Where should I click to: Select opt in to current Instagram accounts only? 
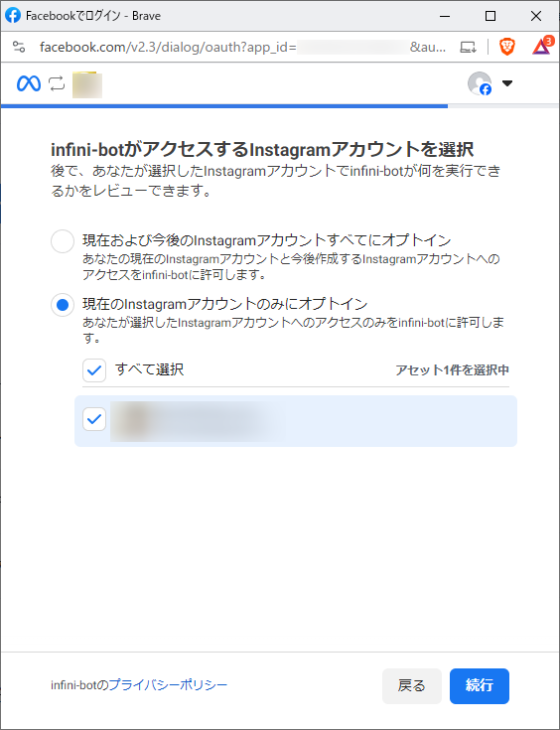63,305
